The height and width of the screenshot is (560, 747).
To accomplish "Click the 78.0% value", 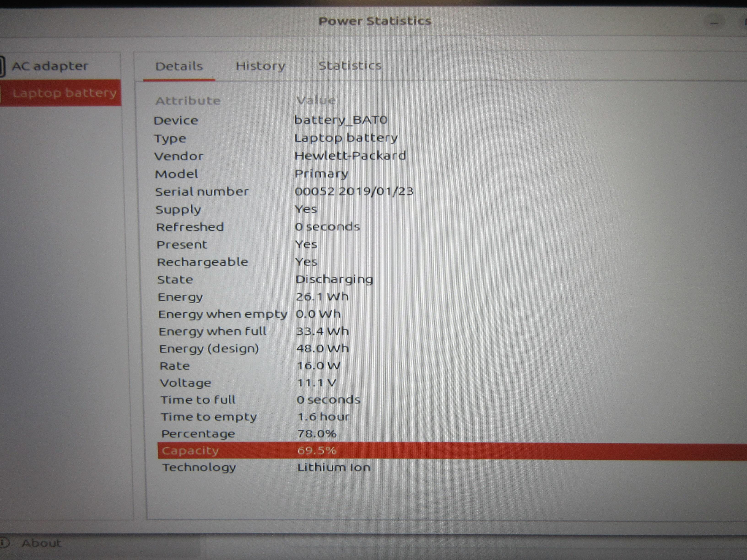I will [x=317, y=433].
